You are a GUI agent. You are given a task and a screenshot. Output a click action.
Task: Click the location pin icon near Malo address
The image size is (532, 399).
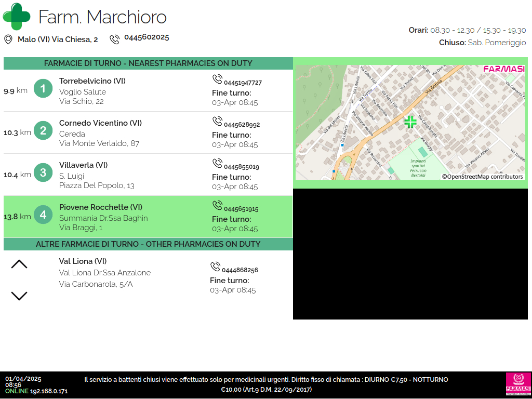8,39
